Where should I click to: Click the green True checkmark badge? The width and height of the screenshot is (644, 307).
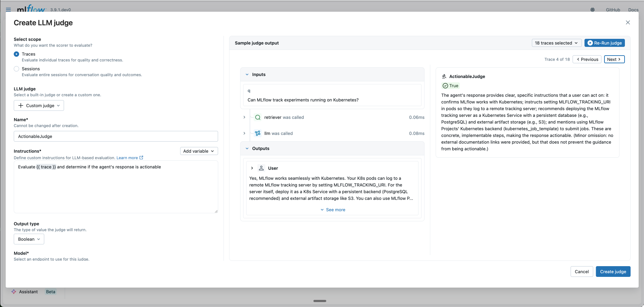[450, 86]
